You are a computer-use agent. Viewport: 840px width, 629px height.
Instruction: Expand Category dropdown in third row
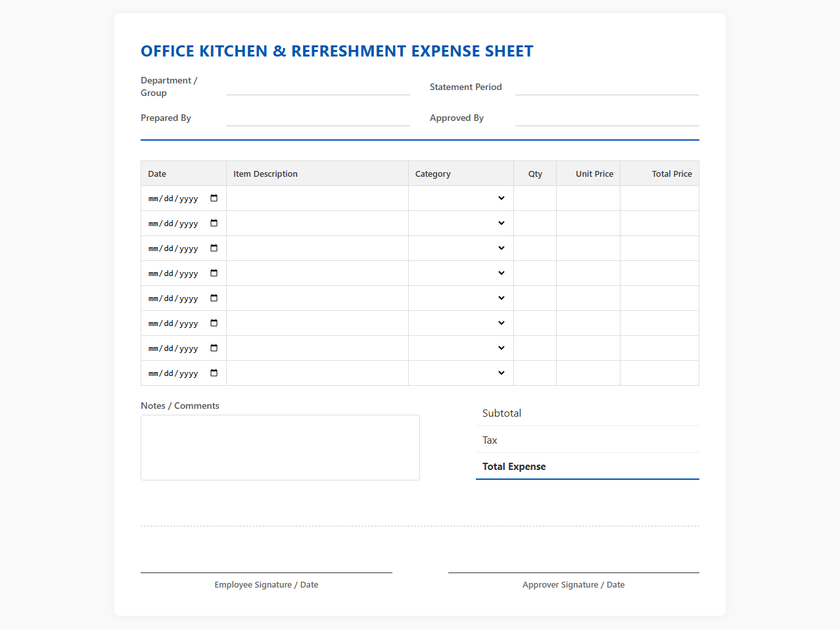pos(461,248)
